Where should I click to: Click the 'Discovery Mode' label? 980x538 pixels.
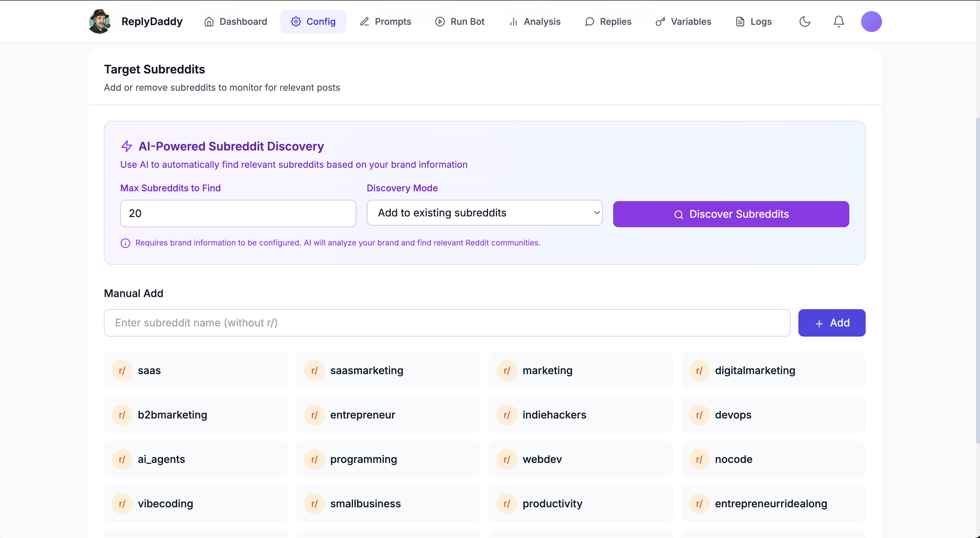tap(402, 188)
